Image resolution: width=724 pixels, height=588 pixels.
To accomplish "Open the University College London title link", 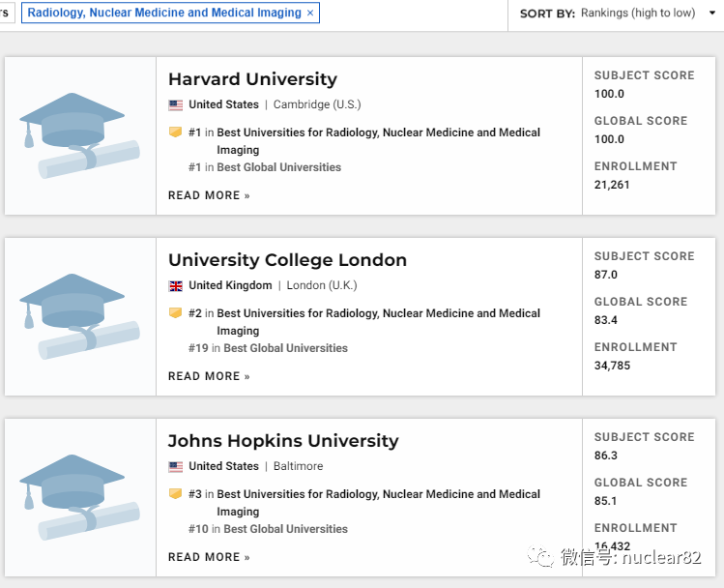I will [287, 260].
